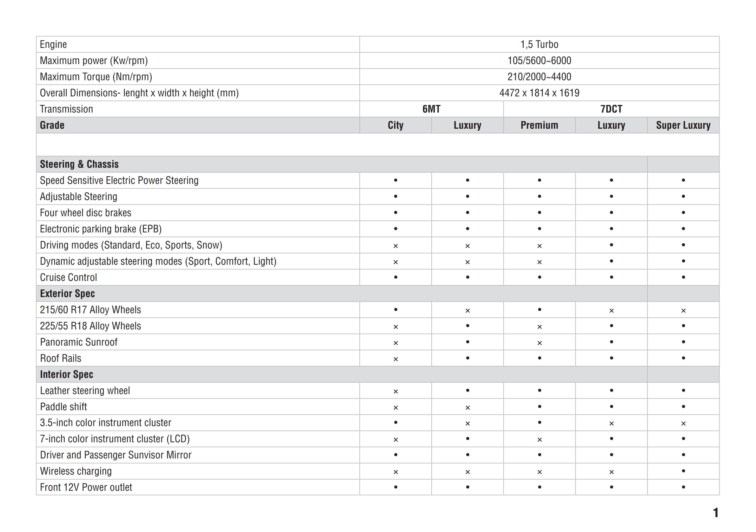
Task: Click the Wireless charging row label
Action: click(76, 471)
